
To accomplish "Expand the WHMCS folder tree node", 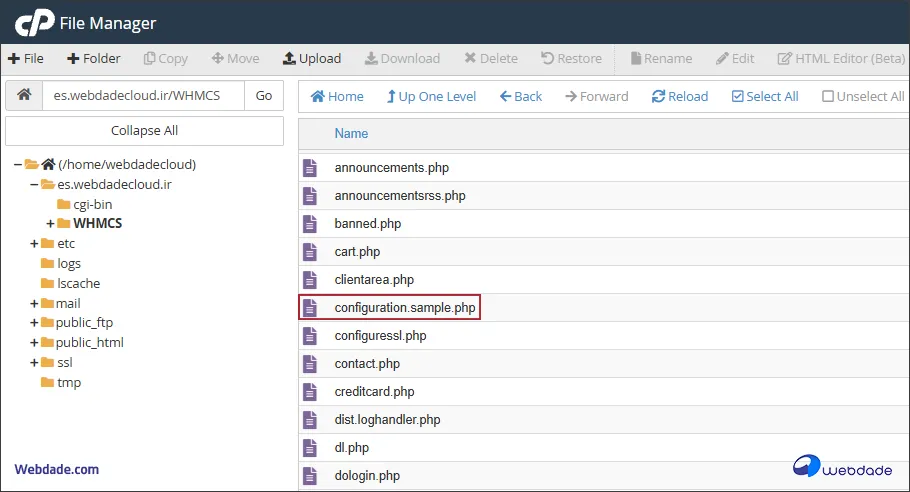I will (x=50, y=224).
